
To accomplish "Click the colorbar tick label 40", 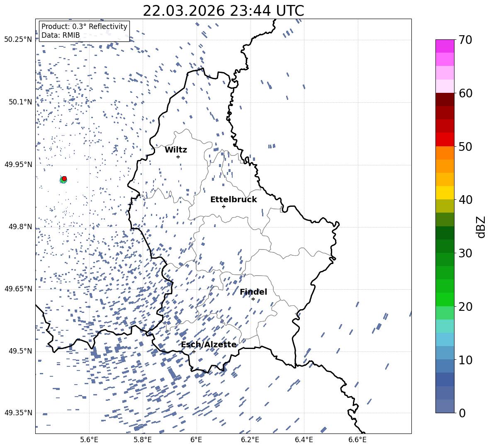I will 465,200.
